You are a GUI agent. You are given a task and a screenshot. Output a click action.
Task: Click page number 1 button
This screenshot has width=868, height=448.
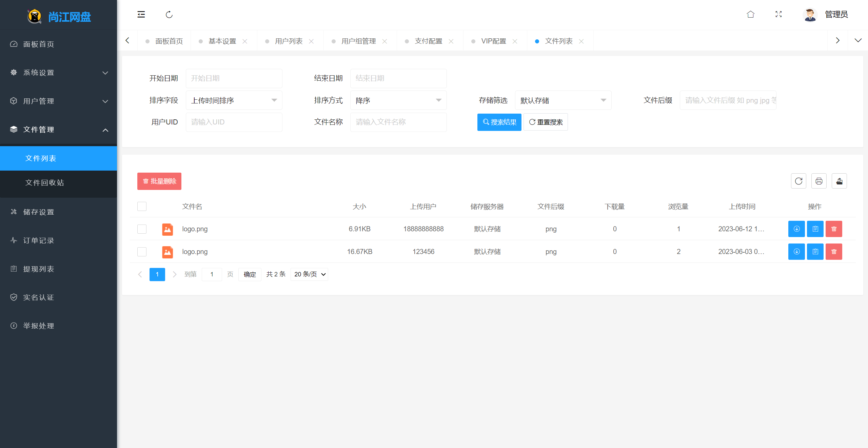click(x=157, y=274)
